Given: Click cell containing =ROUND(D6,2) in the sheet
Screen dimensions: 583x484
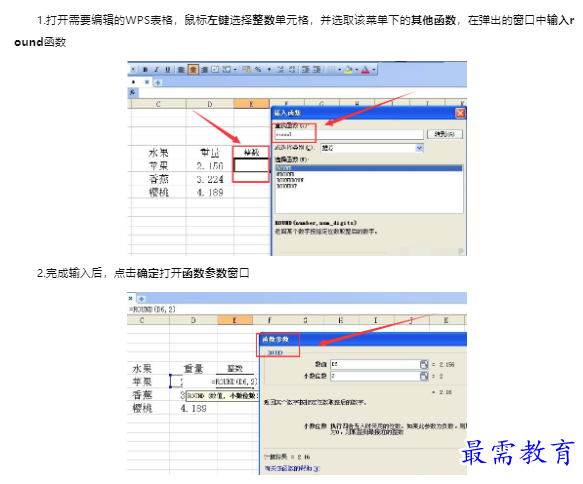Looking at the screenshot, I should pos(235,382).
